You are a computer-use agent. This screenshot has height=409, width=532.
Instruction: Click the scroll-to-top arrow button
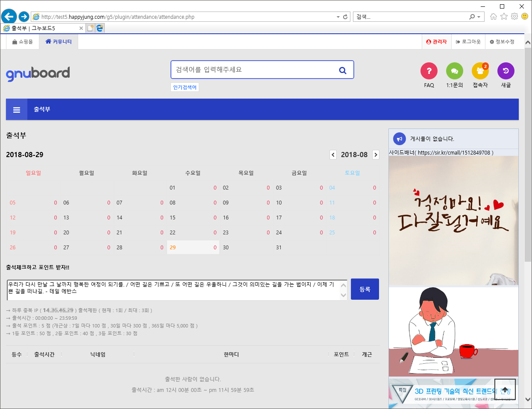tap(505, 389)
